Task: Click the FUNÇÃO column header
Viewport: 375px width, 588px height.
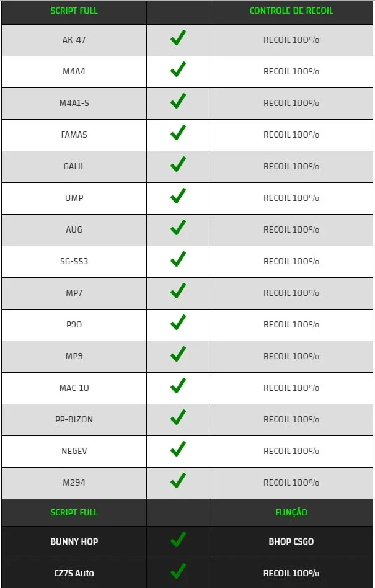Action: coord(291,512)
